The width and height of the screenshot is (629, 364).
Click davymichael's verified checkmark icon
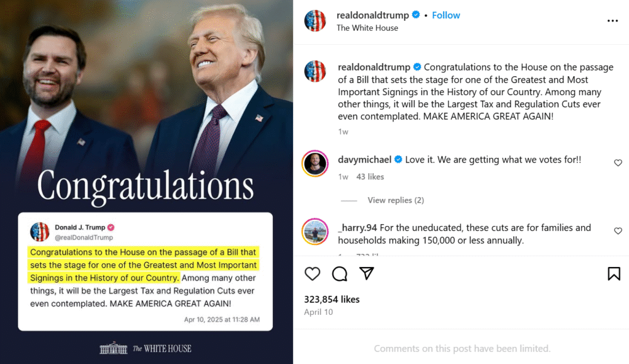(397, 160)
